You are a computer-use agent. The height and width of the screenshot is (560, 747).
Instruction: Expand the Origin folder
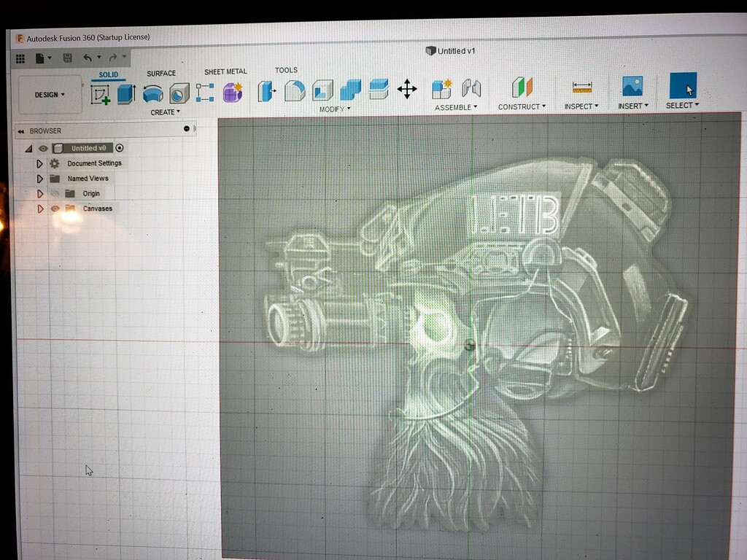[40, 192]
